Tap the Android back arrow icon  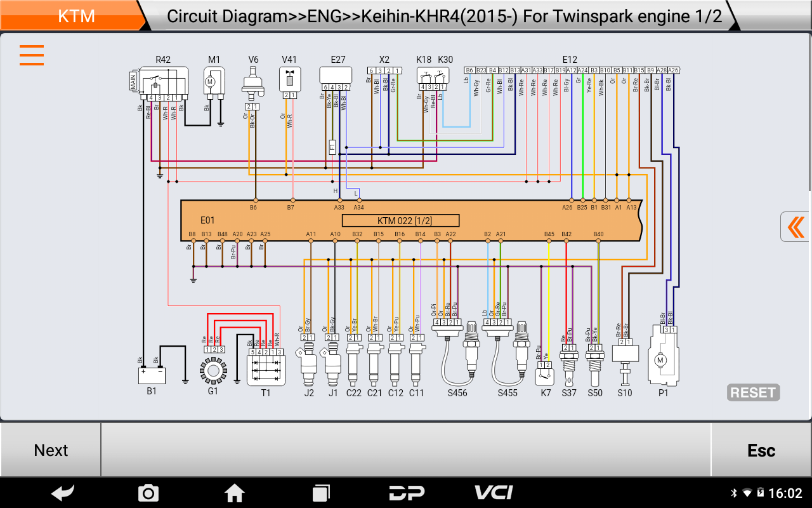click(x=63, y=493)
